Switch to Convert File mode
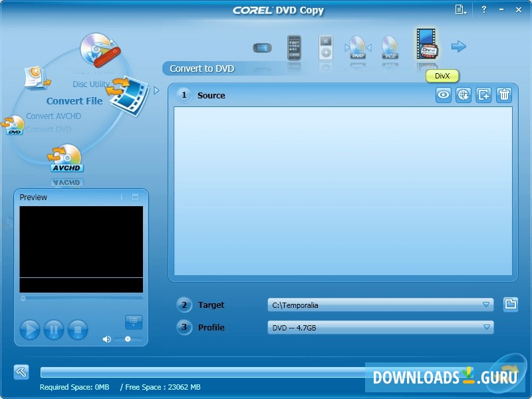532x399 pixels. click(x=73, y=100)
